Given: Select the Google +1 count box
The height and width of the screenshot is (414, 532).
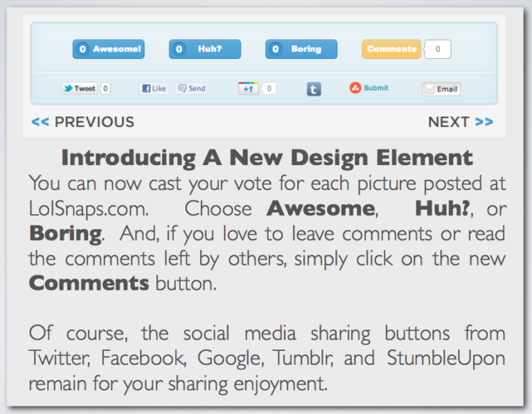Looking at the screenshot, I should (269, 88).
